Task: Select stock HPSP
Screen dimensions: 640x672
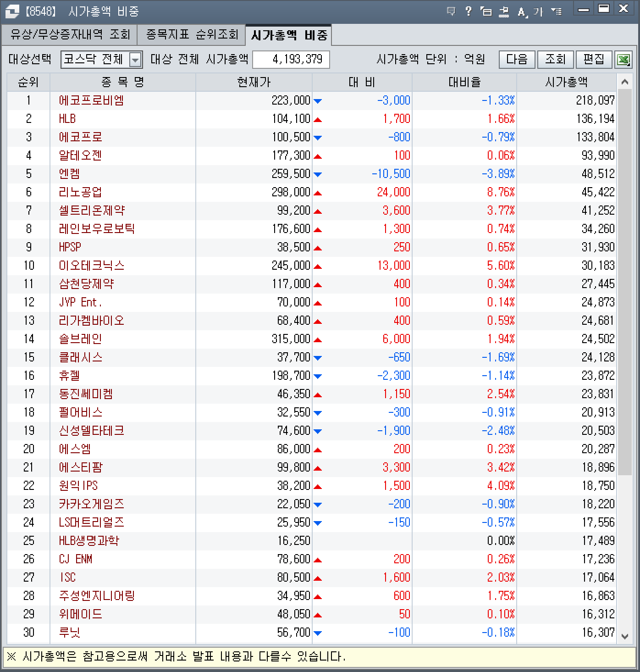Action: tap(70, 247)
